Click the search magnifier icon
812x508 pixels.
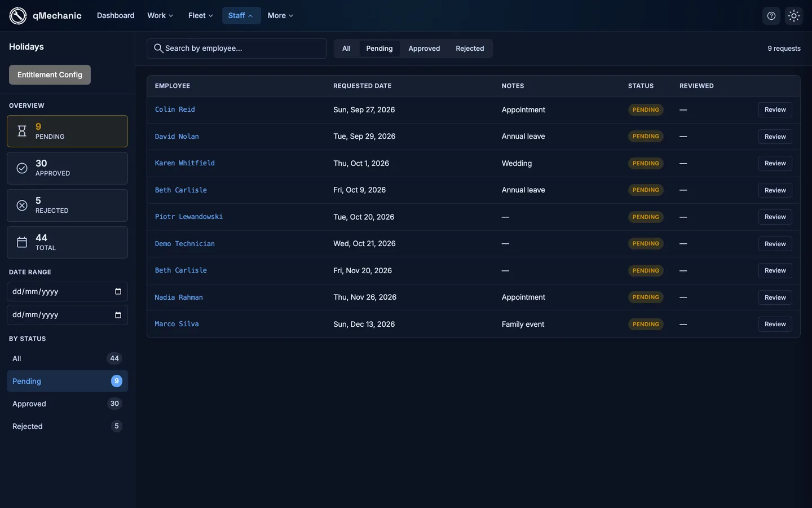(x=158, y=49)
